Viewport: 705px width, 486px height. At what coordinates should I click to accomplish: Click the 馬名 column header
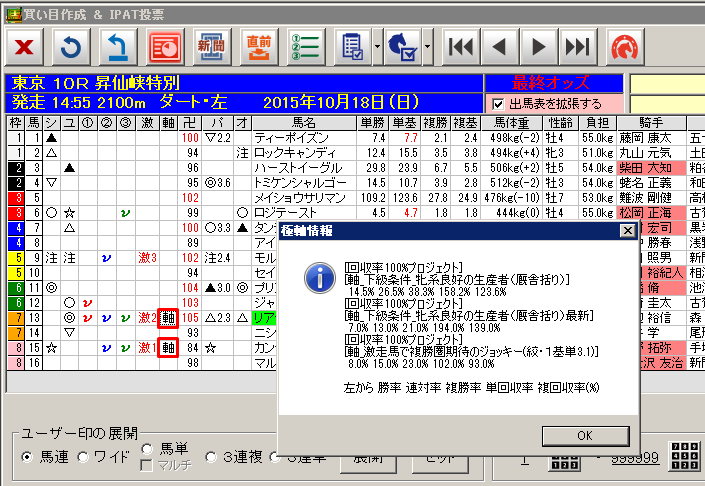(x=304, y=122)
